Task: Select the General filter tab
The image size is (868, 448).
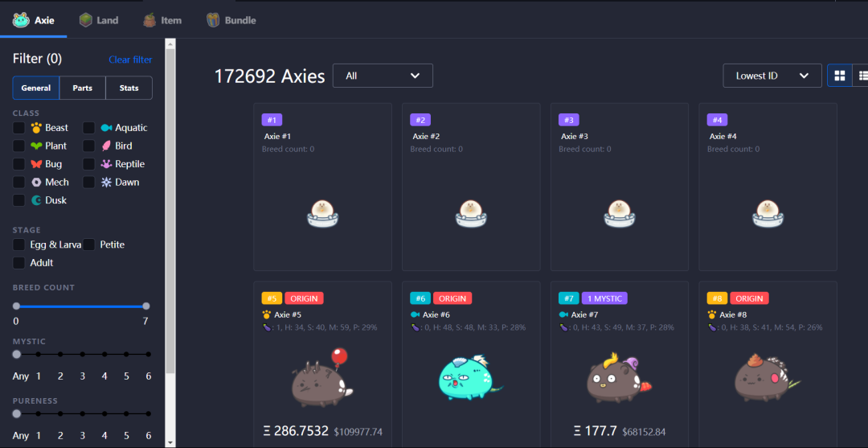Action: (x=36, y=88)
